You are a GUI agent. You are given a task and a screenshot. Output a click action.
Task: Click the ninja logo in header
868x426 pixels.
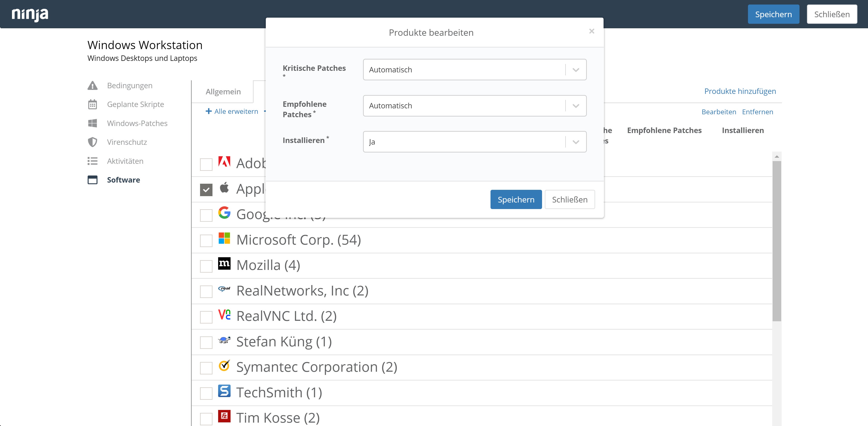coord(30,14)
